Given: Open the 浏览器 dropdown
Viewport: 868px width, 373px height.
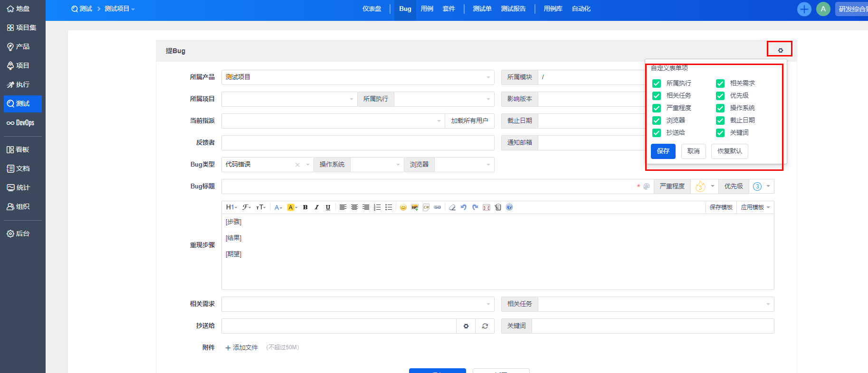Looking at the screenshot, I should 464,165.
